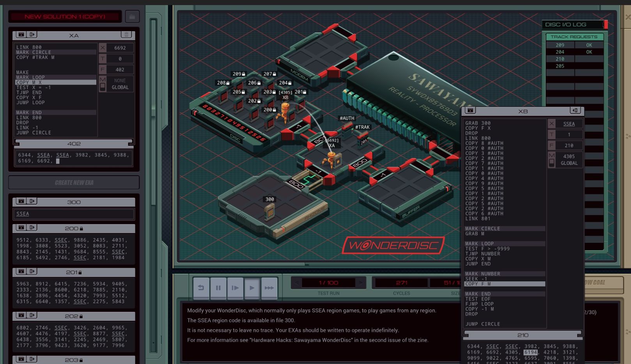631x364 pixels.
Task: Collapse file 201 panel with its minimize icon
Action: pyautogui.click(x=21, y=272)
